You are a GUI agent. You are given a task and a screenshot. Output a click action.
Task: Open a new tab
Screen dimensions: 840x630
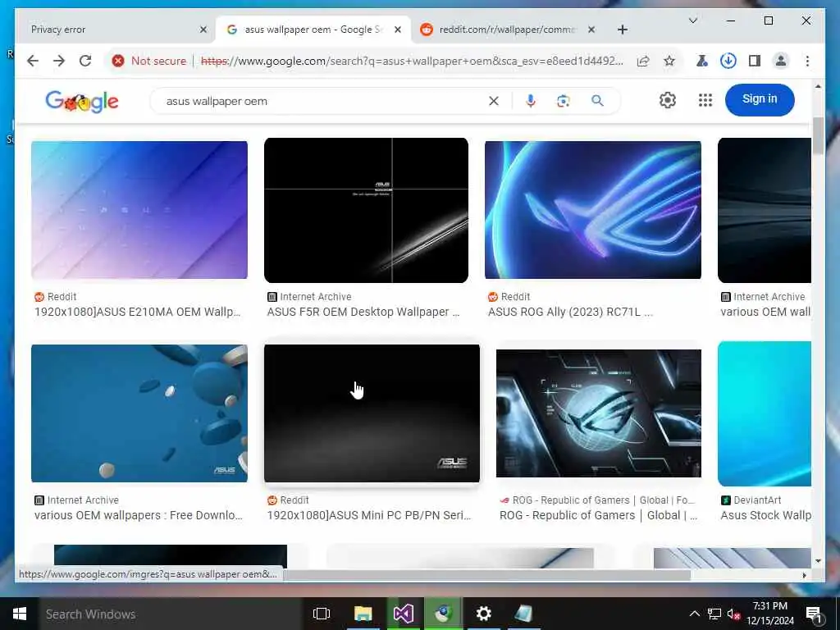coord(622,30)
